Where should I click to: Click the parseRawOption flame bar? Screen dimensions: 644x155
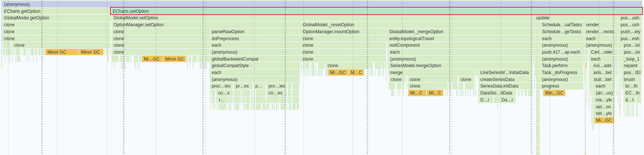pyautogui.click(x=254, y=32)
